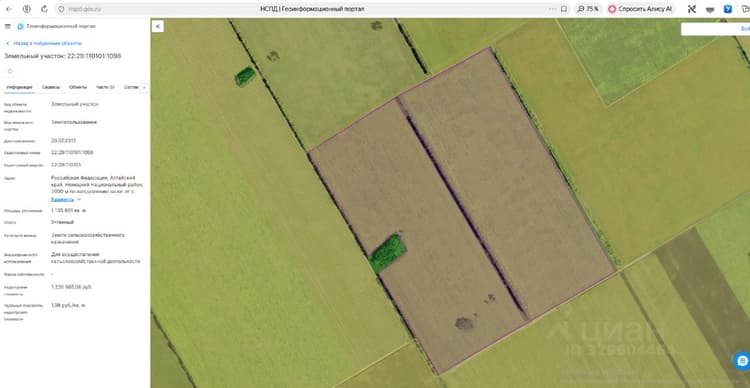Reload the page with the refresh icon
Viewport: 750px width, 388px height.
pyautogui.click(x=44, y=9)
